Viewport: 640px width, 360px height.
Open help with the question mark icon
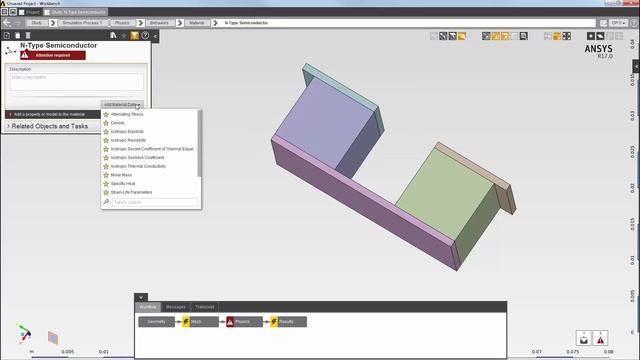[x=145, y=36]
